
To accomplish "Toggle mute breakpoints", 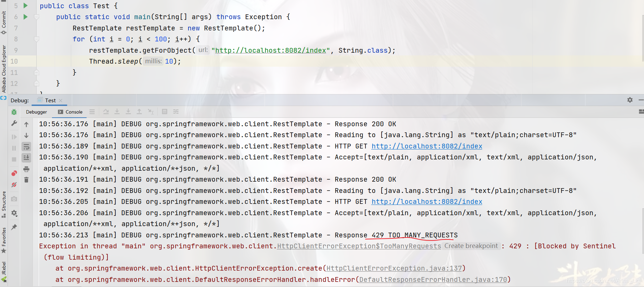I will (14, 185).
